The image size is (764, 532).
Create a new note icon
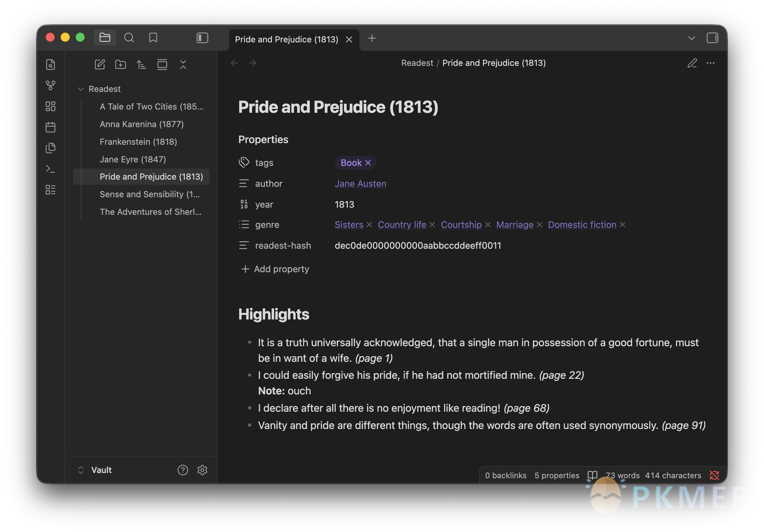pos(100,64)
